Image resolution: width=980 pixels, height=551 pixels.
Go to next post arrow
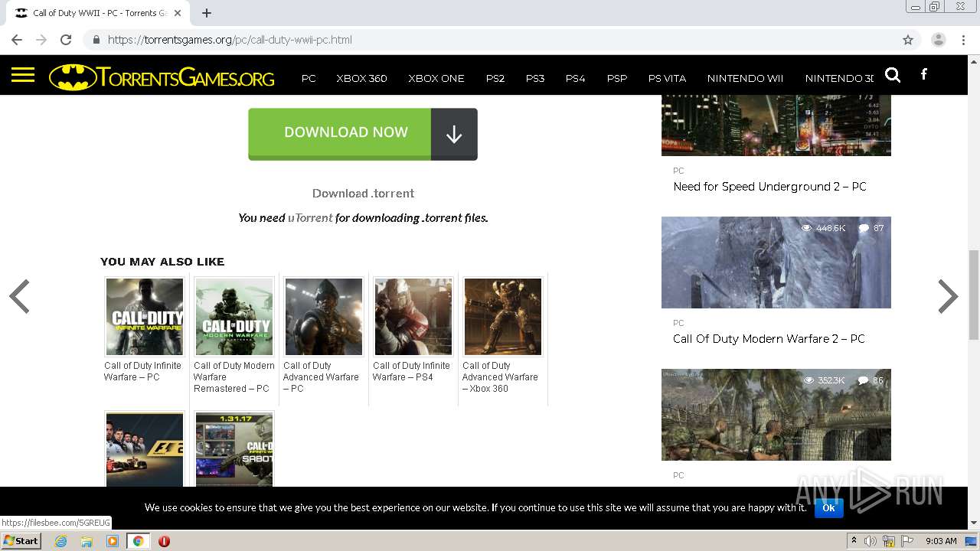[x=948, y=297]
